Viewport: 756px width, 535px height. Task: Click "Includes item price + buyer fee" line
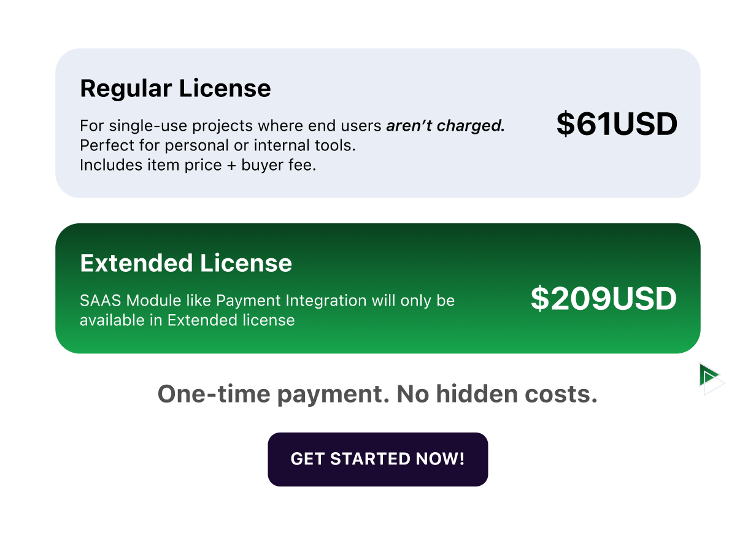pyautogui.click(x=198, y=166)
